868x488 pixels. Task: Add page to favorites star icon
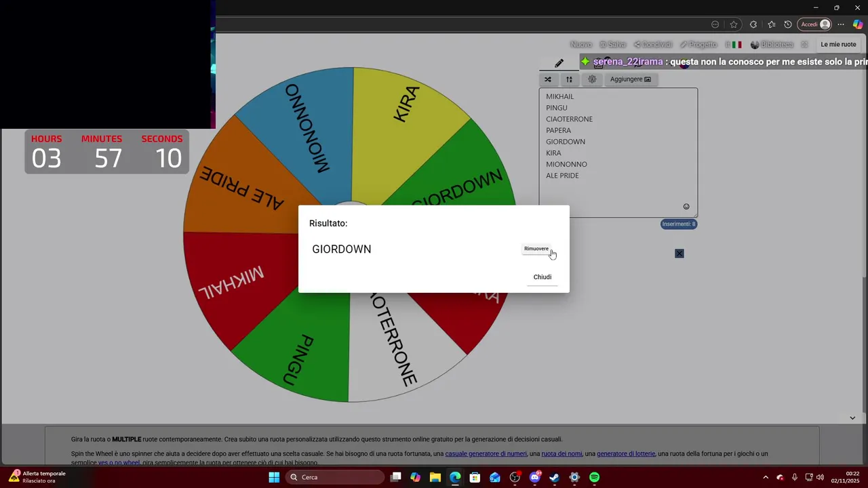point(734,24)
